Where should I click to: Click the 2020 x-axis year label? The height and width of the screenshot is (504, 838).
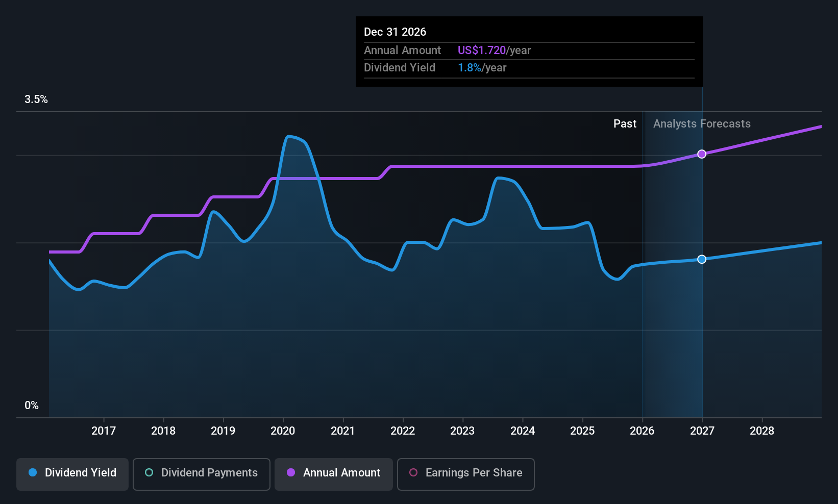[283, 431]
